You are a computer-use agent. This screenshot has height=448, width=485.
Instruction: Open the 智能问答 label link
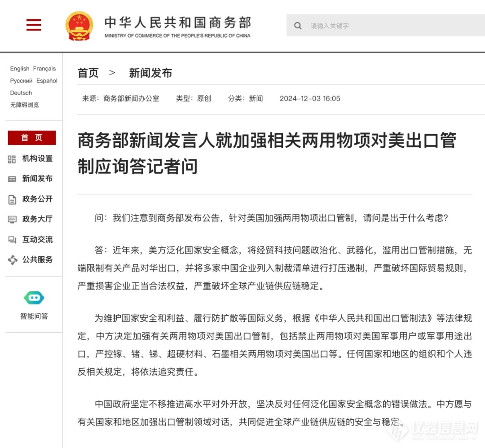click(x=34, y=316)
